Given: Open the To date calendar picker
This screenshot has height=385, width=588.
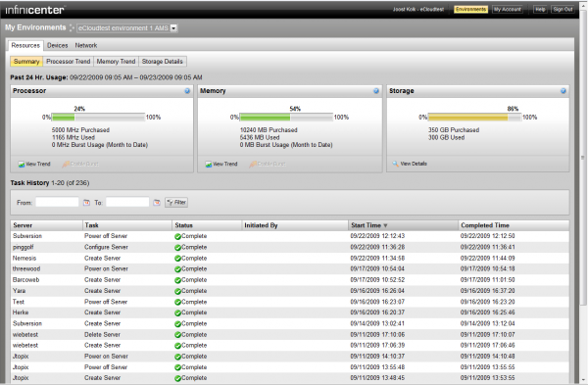Looking at the screenshot, I should coord(157,203).
